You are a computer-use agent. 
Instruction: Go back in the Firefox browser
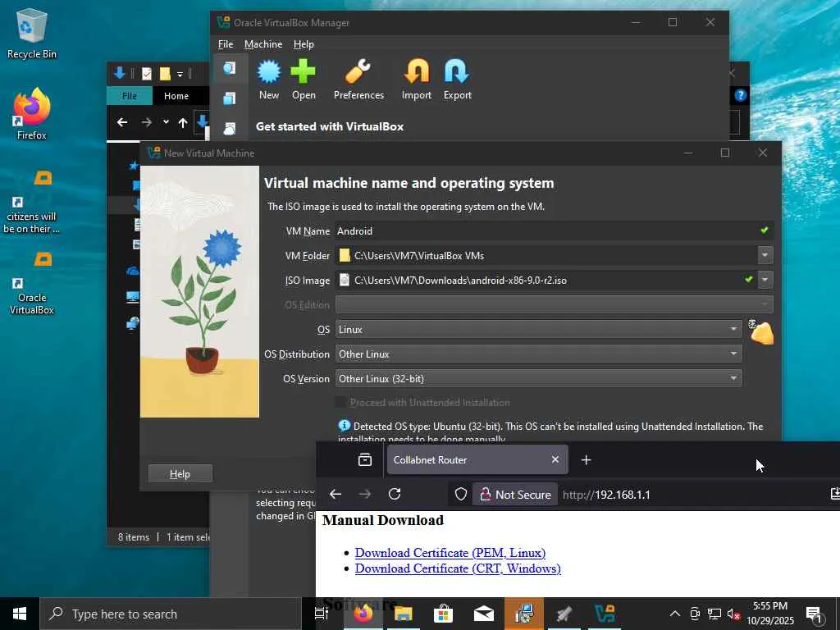coord(336,494)
